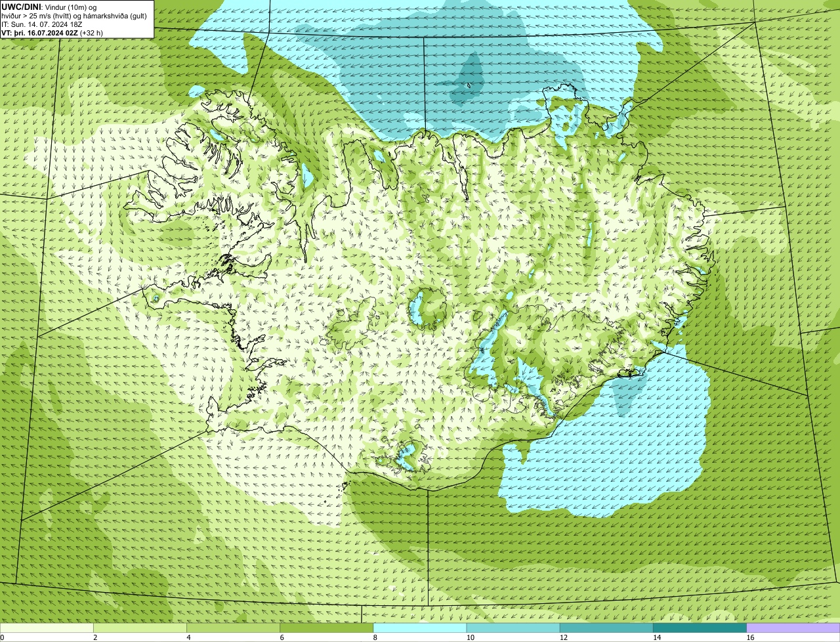This screenshot has width=840, height=642.
Task: Click the purple legend segment above 16
Action: pos(793,628)
